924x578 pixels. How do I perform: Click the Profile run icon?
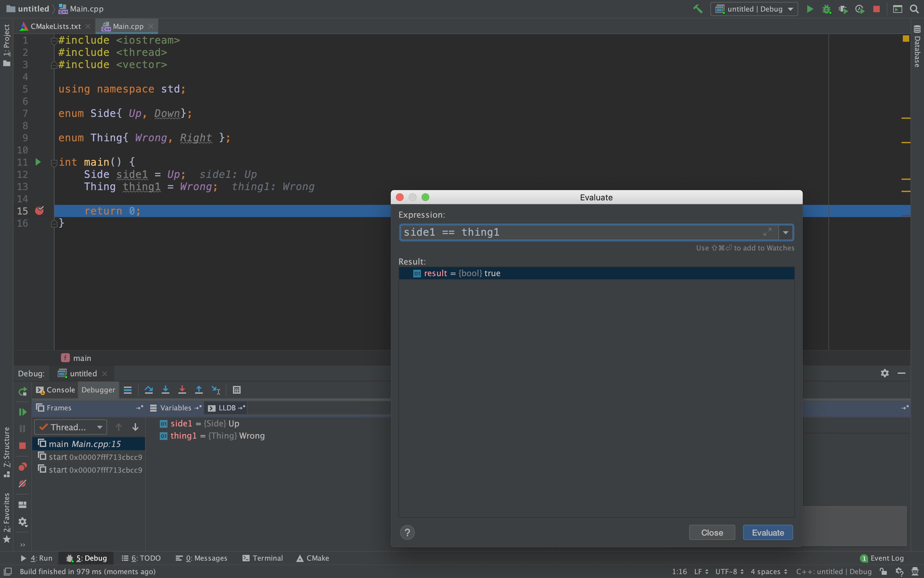(x=860, y=9)
